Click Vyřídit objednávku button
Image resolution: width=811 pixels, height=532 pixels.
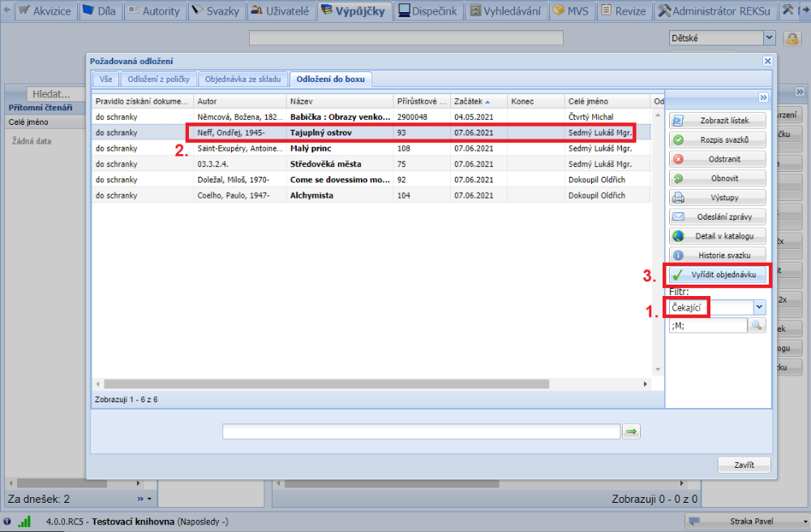(718, 275)
